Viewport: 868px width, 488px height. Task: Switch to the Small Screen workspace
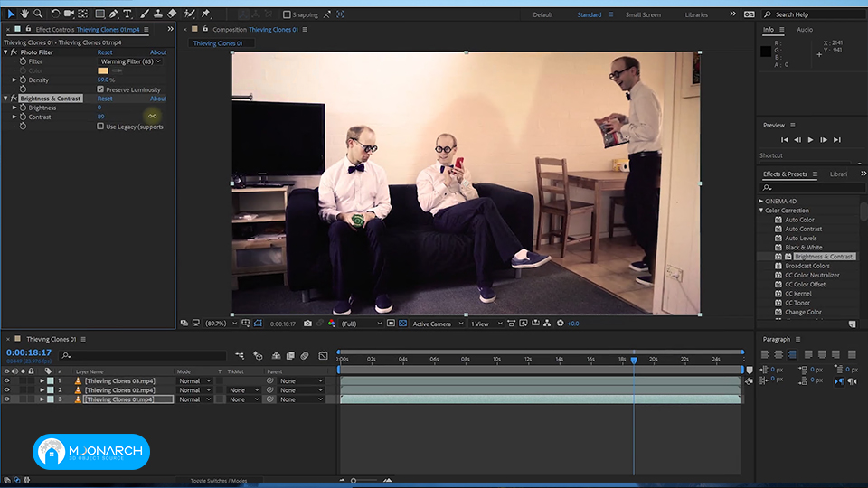tap(643, 15)
